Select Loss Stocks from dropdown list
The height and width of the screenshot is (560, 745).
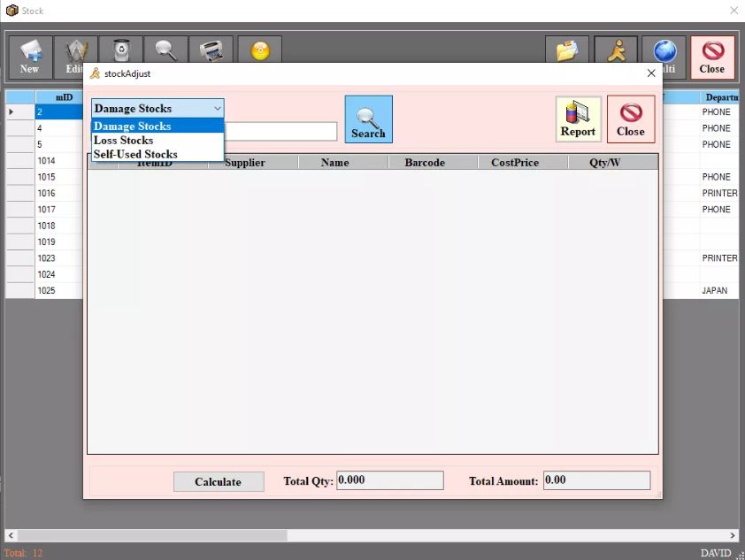pyautogui.click(x=124, y=140)
